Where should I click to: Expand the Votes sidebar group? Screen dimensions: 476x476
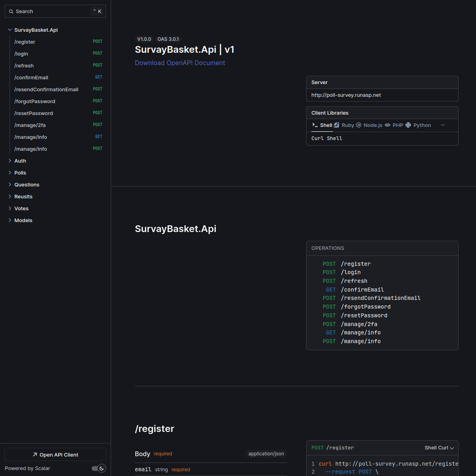tap(10, 208)
